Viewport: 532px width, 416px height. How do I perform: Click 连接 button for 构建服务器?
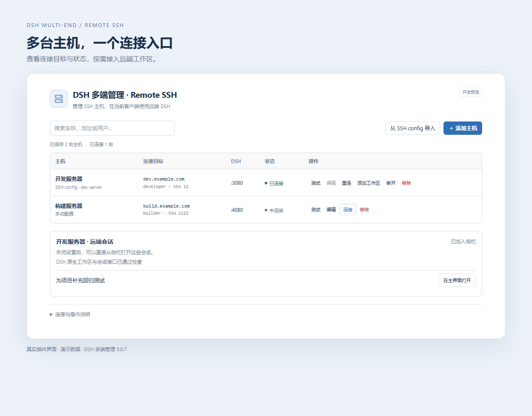(x=348, y=210)
